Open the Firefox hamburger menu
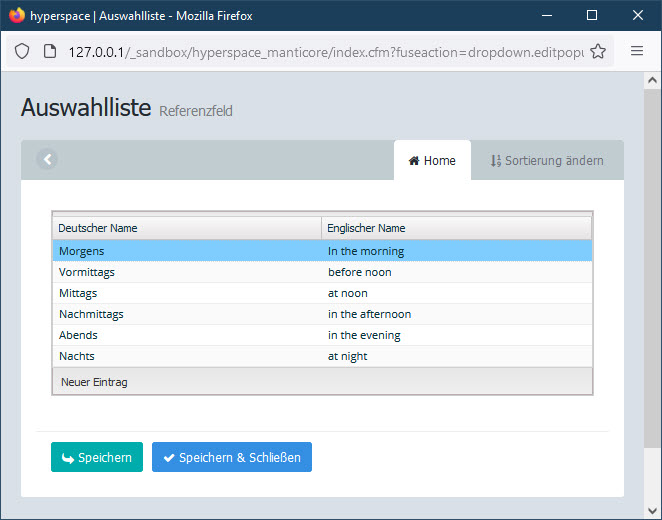Image resolution: width=662 pixels, height=520 pixels. tap(637, 52)
